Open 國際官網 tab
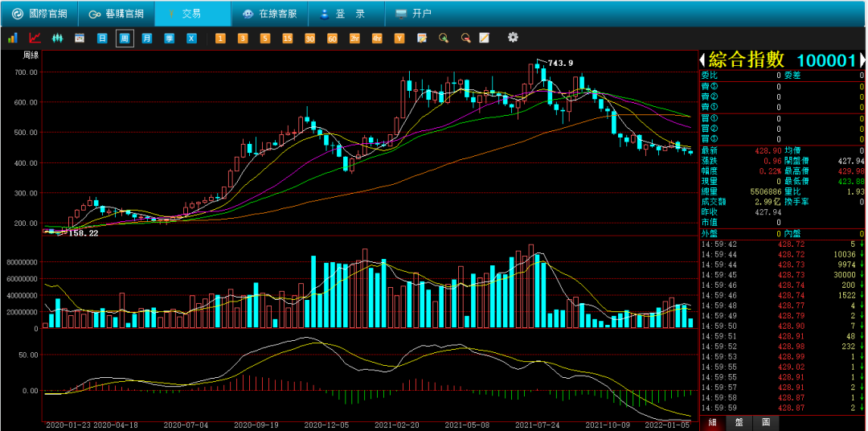868x431 pixels. 39,14
